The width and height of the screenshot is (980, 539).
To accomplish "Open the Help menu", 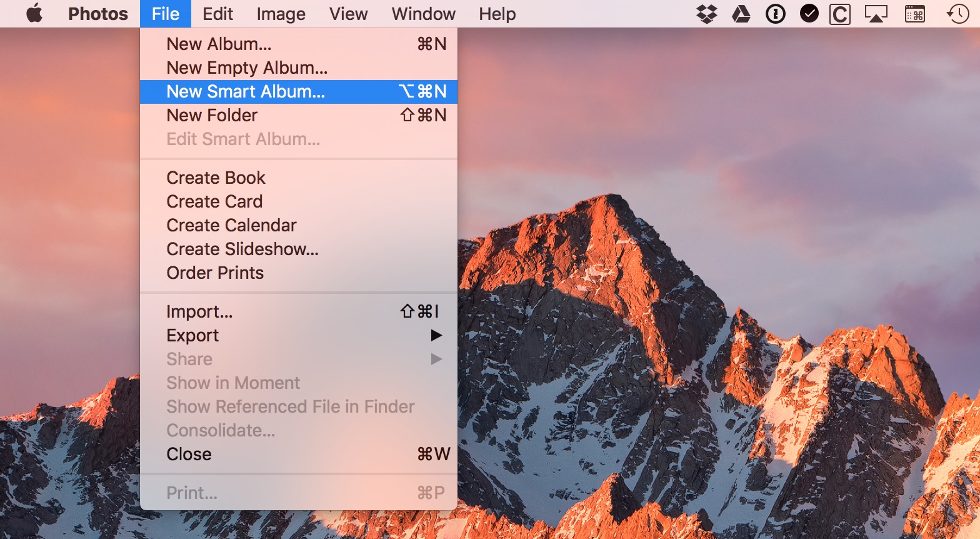I will click(497, 14).
